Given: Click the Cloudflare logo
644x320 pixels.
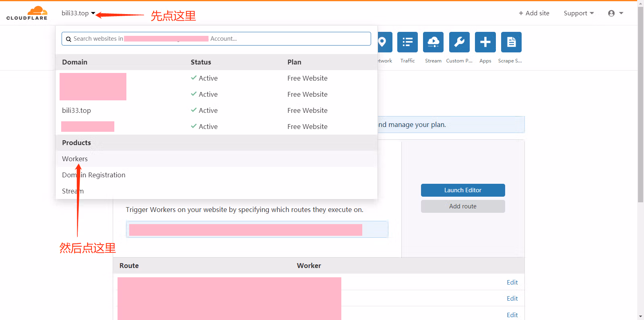Looking at the screenshot, I should click(x=27, y=13).
